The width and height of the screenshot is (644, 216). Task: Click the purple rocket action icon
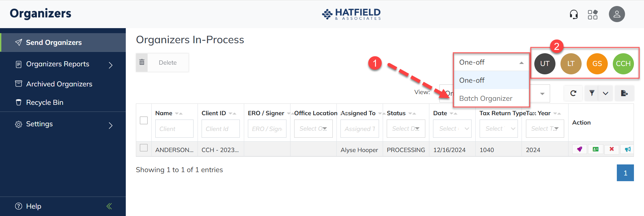point(579,149)
